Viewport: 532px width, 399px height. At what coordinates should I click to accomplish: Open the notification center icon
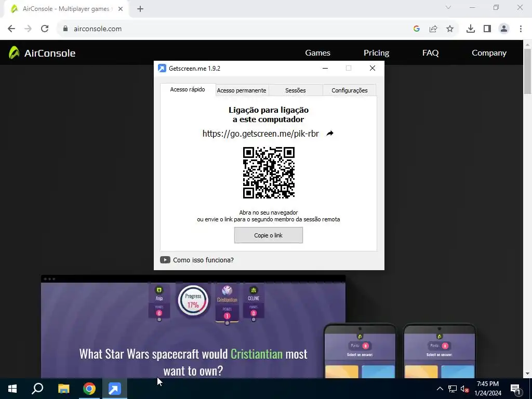coord(515,389)
